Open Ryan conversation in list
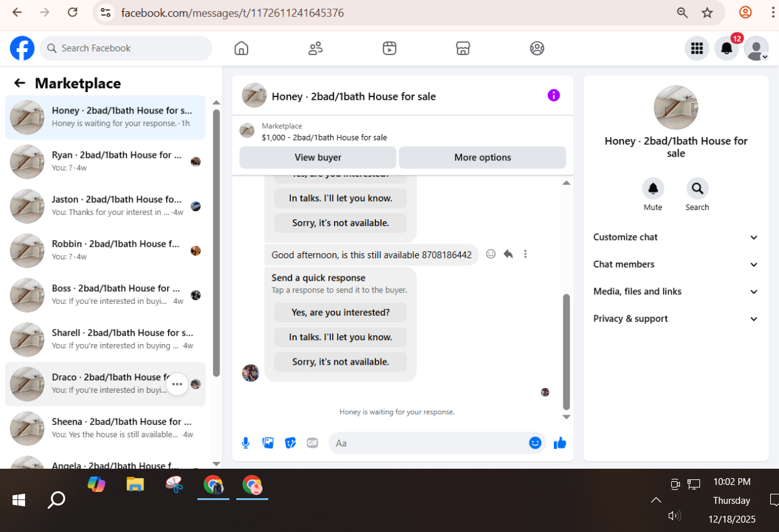The width and height of the screenshot is (779, 532). 105,162
